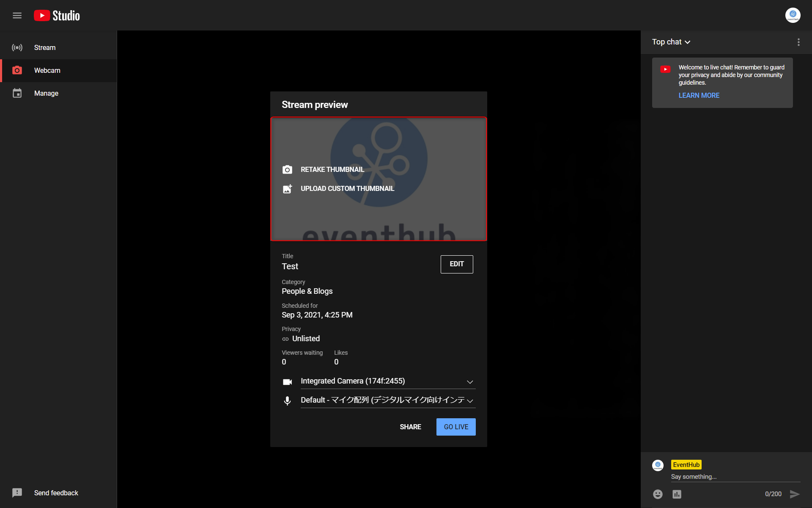Click the EDIT button for stream details

click(x=457, y=264)
